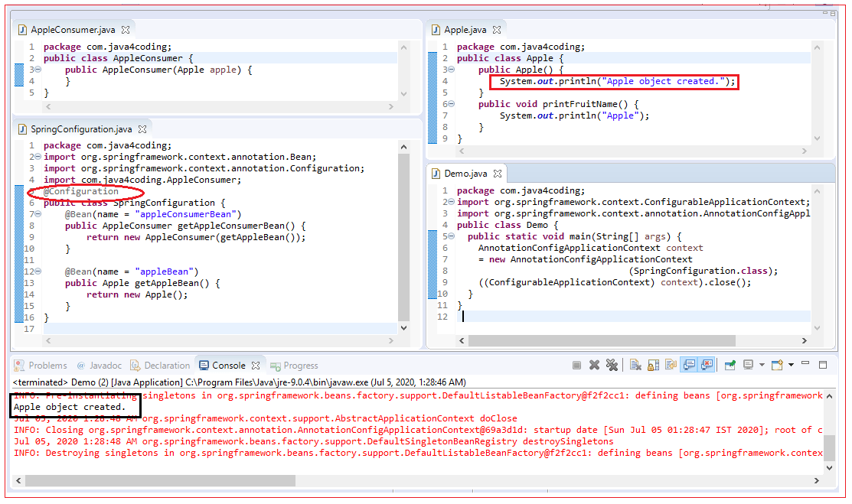The image size is (852, 504).
Task: Enable Word Wrap in the Console toolbar
Action: coord(671,365)
